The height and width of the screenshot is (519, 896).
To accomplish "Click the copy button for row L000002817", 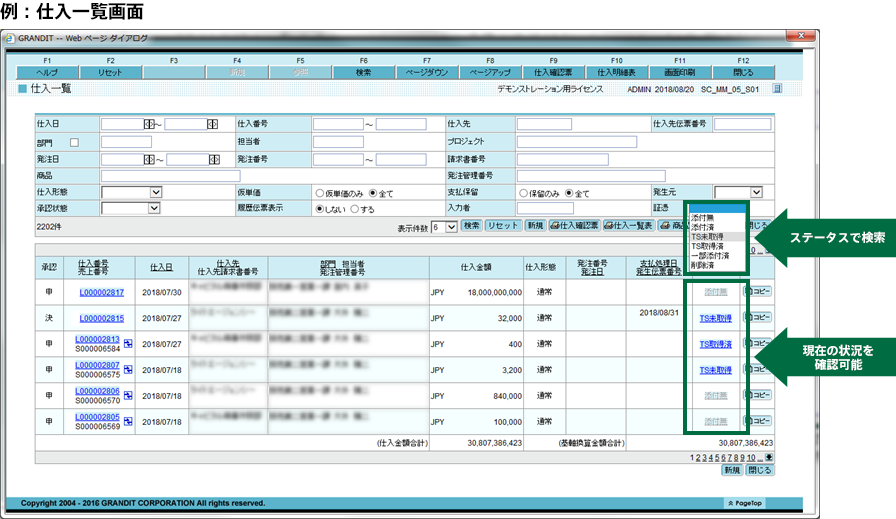I will (x=758, y=292).
